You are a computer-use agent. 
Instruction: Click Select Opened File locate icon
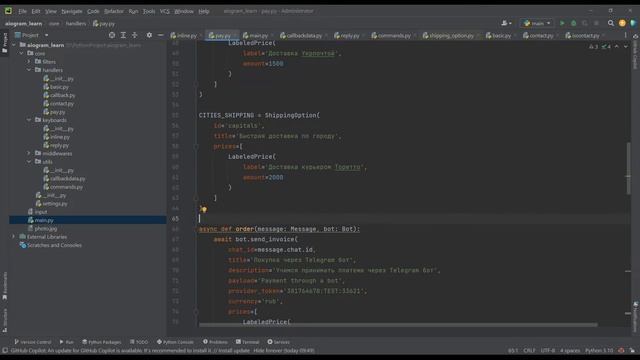click(112, 36)
